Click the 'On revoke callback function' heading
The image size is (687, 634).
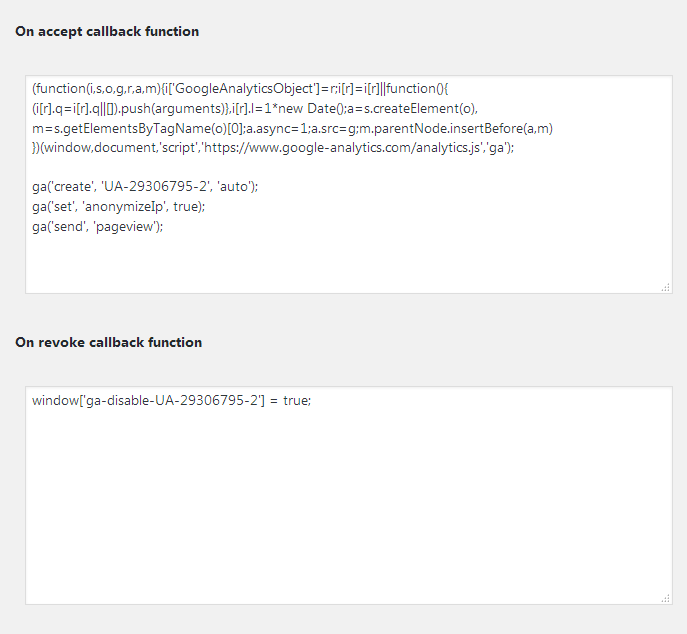108,342
